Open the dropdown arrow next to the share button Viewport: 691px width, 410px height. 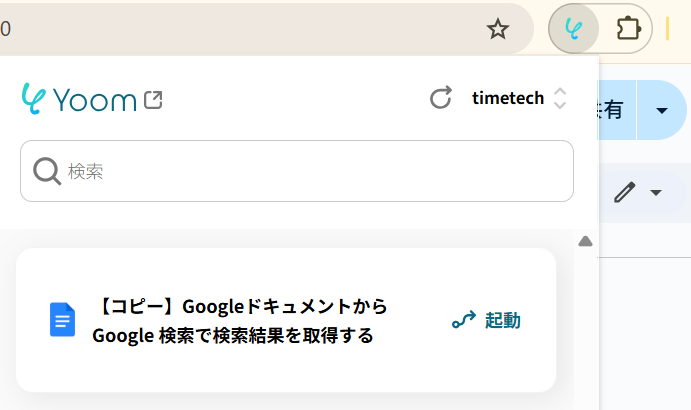point(661,109)
